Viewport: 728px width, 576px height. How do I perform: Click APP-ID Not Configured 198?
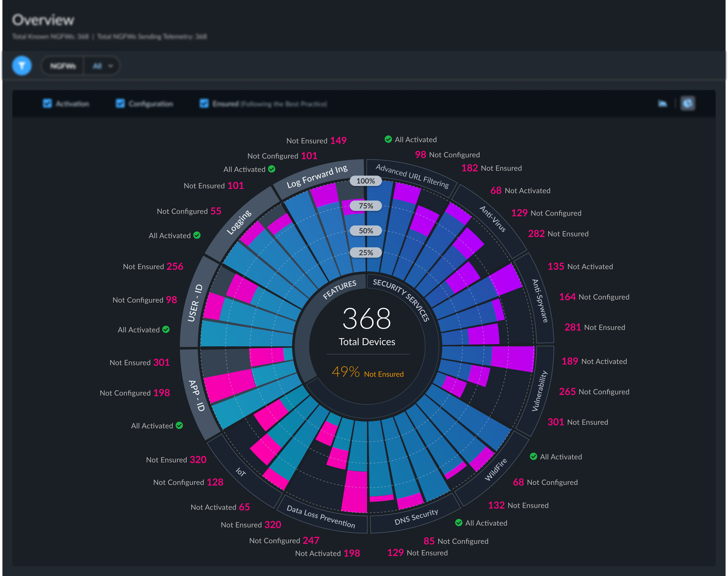[135, 393]
